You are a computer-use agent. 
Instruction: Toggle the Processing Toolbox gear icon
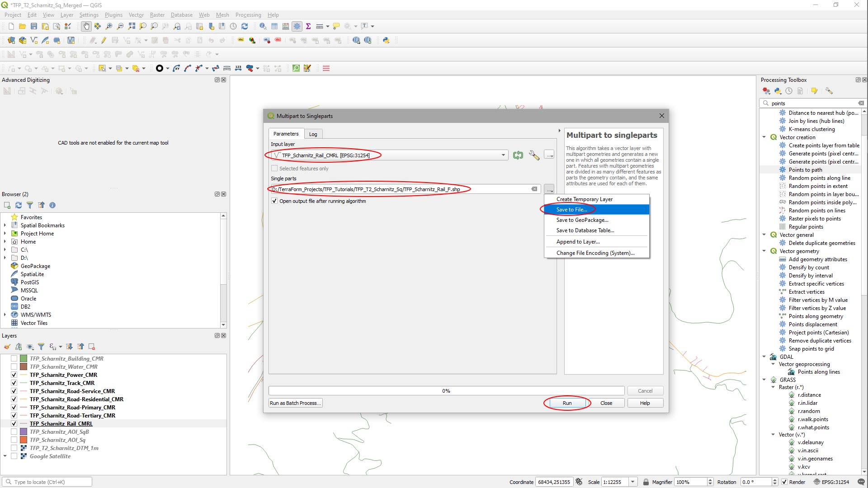pos(297,26)
